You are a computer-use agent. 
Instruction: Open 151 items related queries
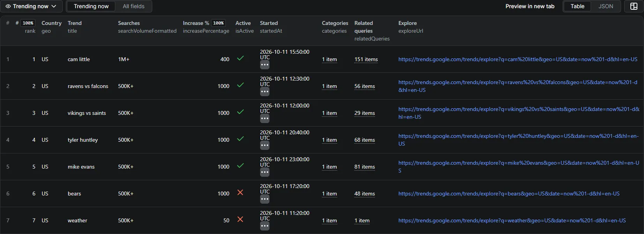point(366,60)
